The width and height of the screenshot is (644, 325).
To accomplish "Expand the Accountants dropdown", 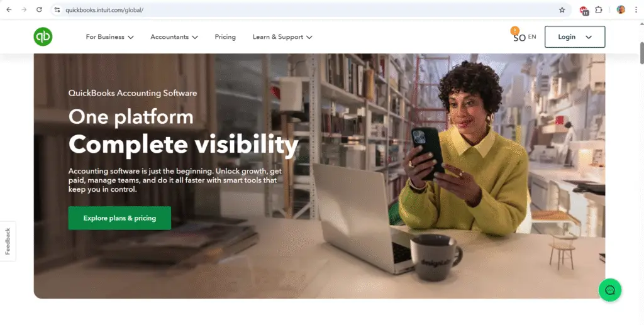I will click(174, 37).
